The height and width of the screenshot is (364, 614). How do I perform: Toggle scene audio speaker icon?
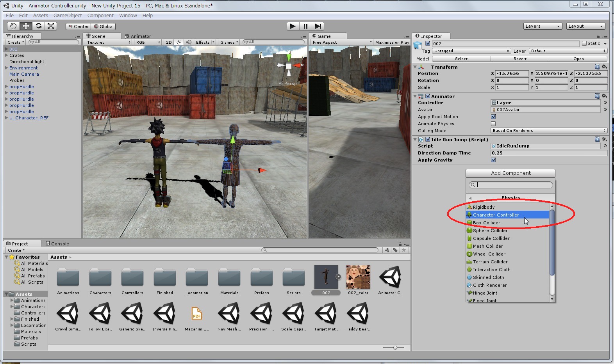tap(189, 42)
